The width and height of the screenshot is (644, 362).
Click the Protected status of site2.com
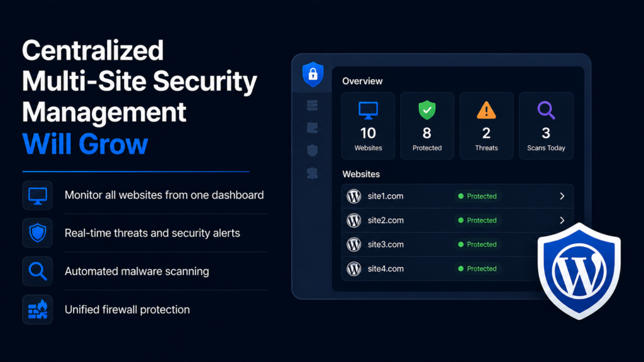click(477, 221)
